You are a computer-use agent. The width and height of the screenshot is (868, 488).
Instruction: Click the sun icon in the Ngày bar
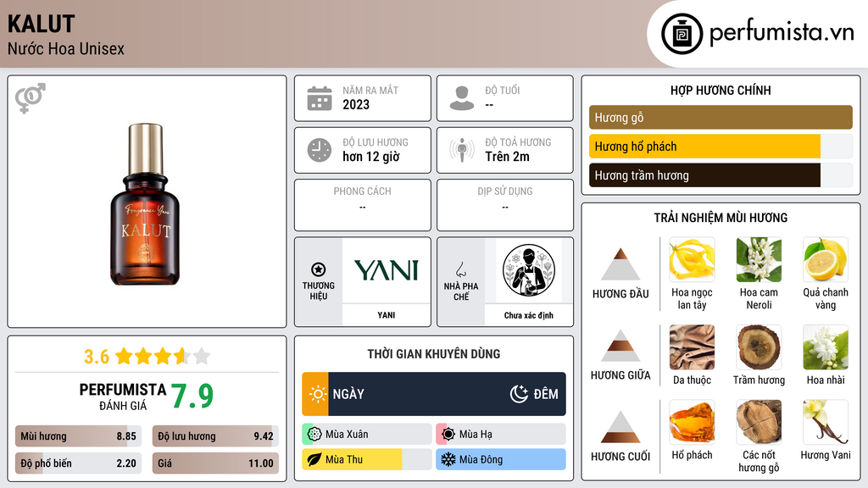point(318,394)
